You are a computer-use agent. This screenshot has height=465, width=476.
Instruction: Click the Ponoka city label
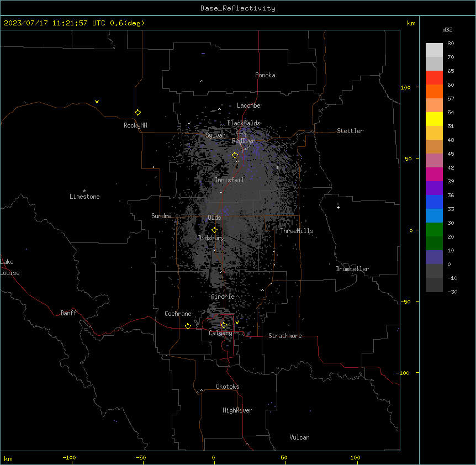265,75
